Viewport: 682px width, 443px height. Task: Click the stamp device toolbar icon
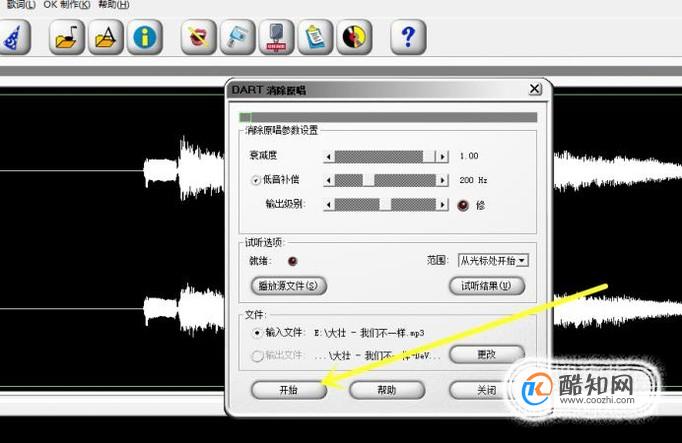coord(276,37)
